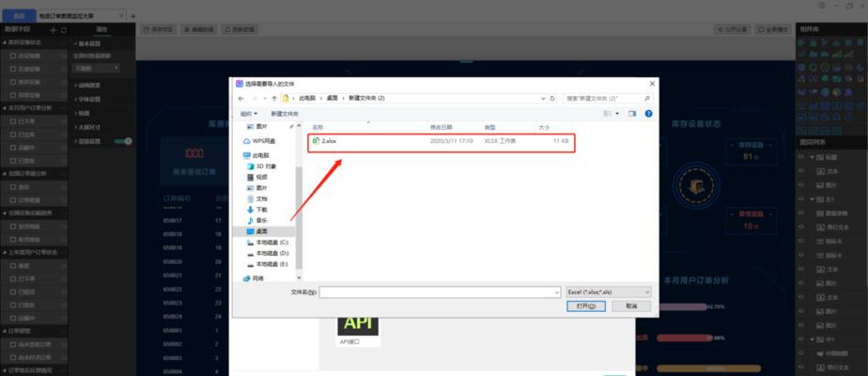Change the file view layout icon
868x376 pixels.
pyautogui.click(x=607, y=114)
